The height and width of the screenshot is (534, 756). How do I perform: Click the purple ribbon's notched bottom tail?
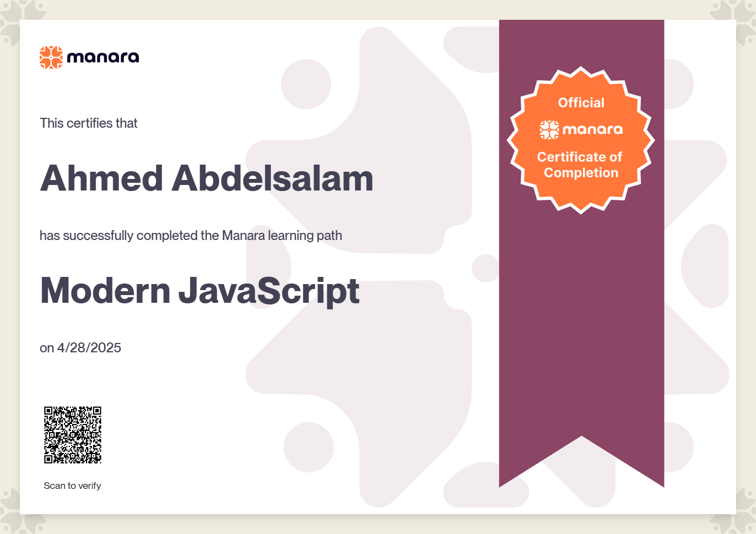(x=581, y=457)
